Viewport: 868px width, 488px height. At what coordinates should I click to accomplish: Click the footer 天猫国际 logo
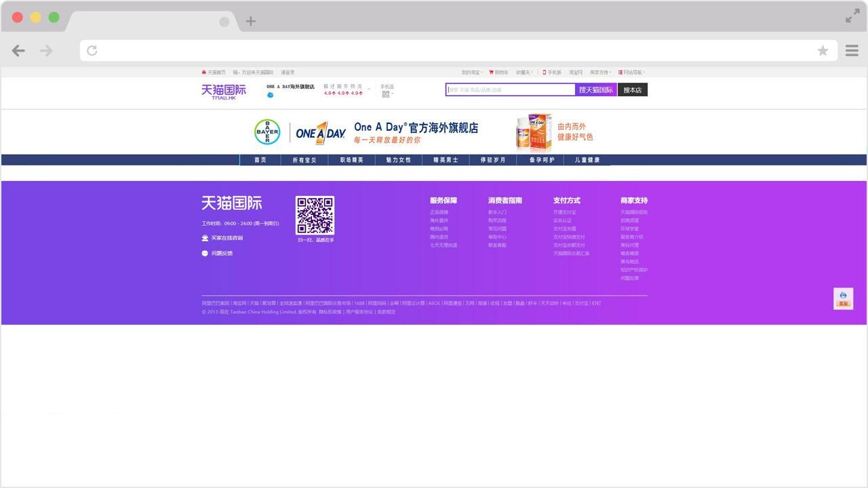(232, 203)
